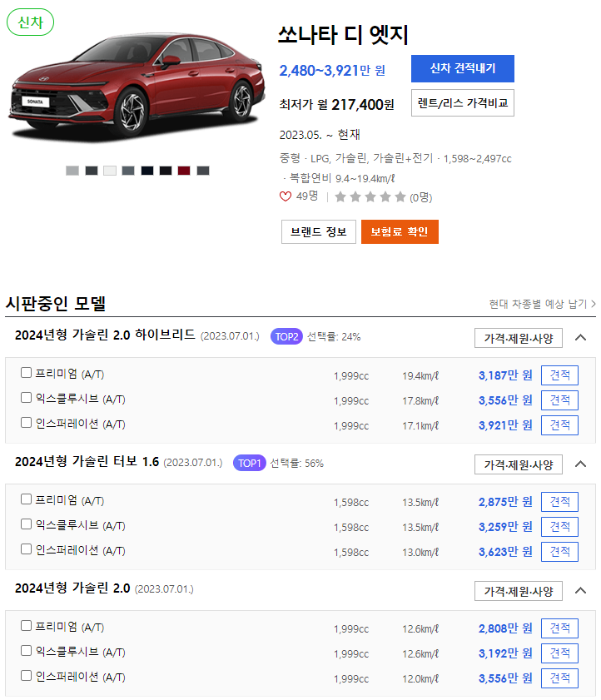Click 견적 for 가솔린 2.0 인스퍼레이션 12.0km/ℓ

click(x=559, y=678)
